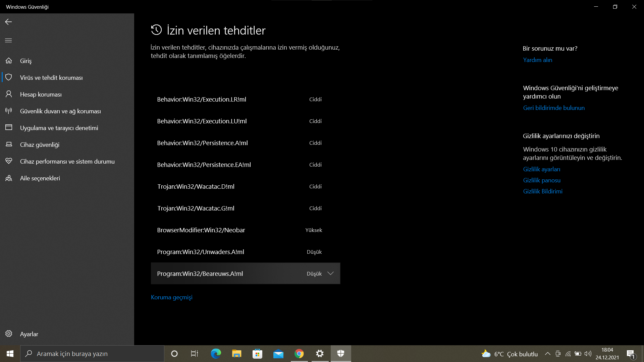Viewport: 644px width, 362px height.
Task: Toggle the hamburger navigation menu
Action: click(8, 41)
